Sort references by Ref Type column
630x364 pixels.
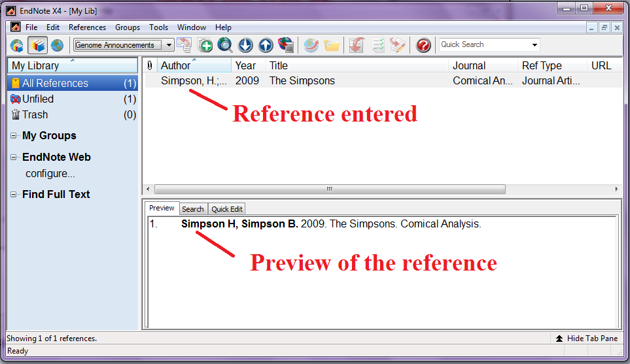[552, 65]
